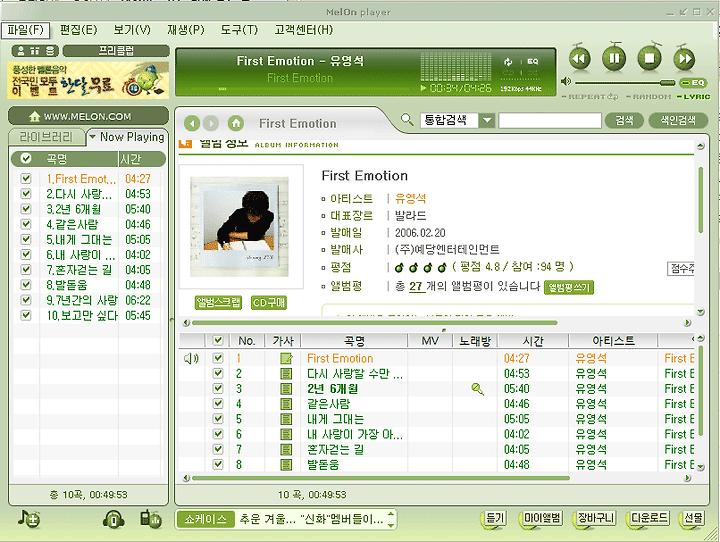Image resolution: width=720 pixels, height=542 pixels.
Task: Click the 검색 search button
Action: 624,120
